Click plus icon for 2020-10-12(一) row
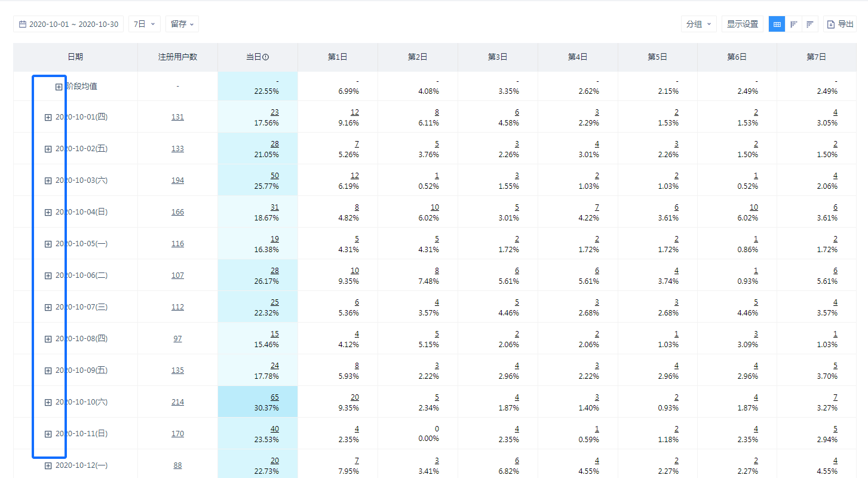Screen dimensions: 868x478 click(x=48, y=465)
